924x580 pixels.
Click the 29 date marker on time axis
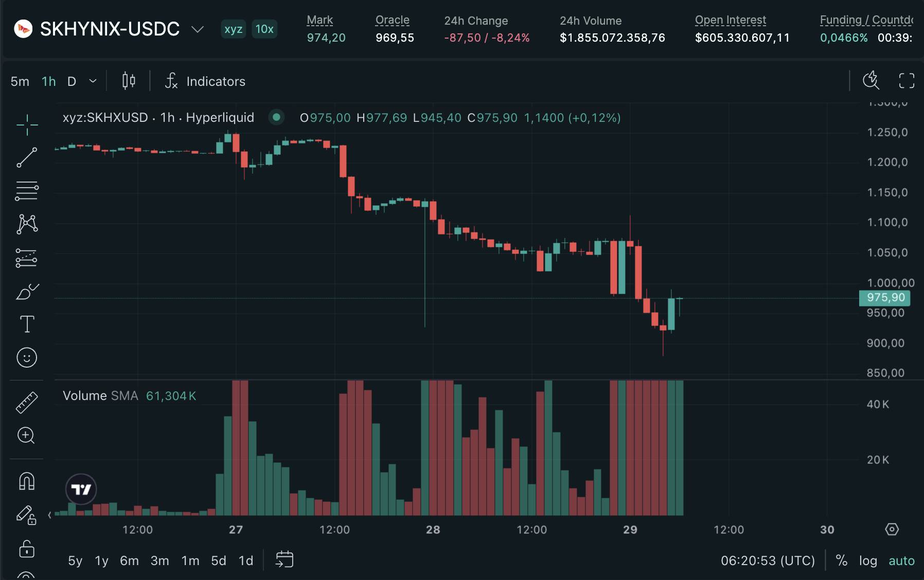[x=630, y=530]
